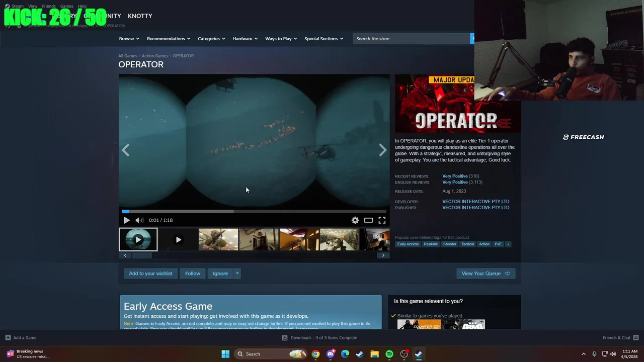The height and width of the screenshot is (362, 644).
Task: Select the first trailer thumbnail
Action: click(x=138, y=240)
